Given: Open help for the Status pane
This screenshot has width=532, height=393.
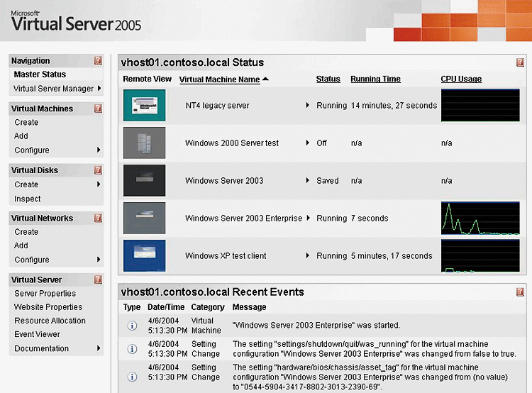Looking at the screenshot, I should click(521, 62).
